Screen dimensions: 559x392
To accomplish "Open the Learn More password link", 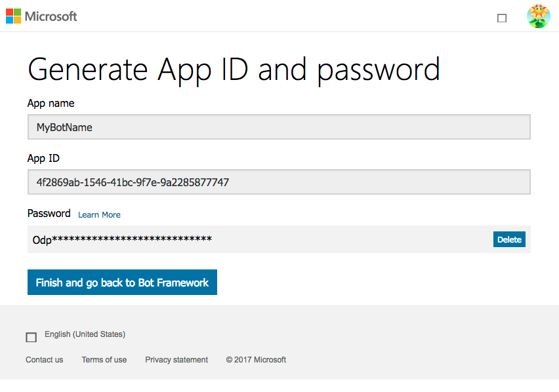I will (99, 215).
